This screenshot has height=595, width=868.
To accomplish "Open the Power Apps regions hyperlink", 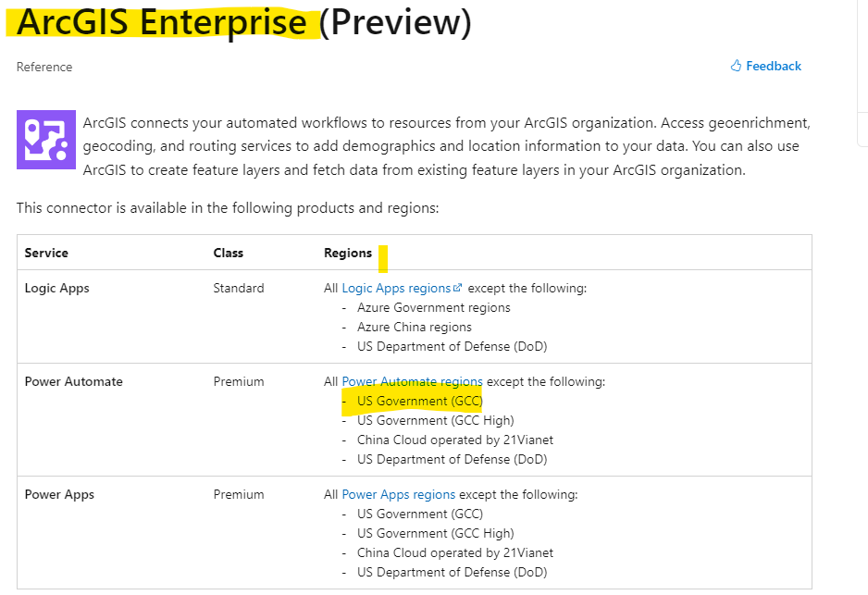I will coord(398,494).
